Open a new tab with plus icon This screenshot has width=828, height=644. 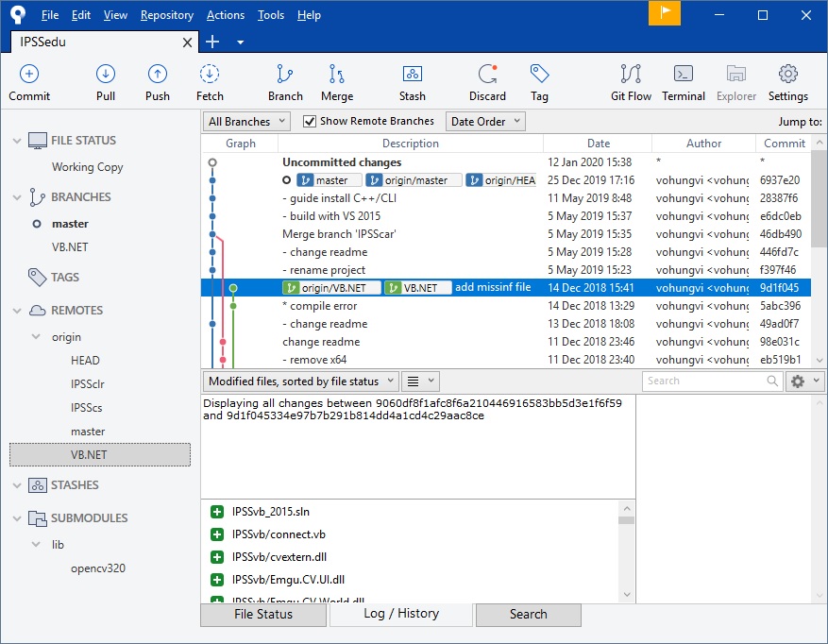coord(212,42)
